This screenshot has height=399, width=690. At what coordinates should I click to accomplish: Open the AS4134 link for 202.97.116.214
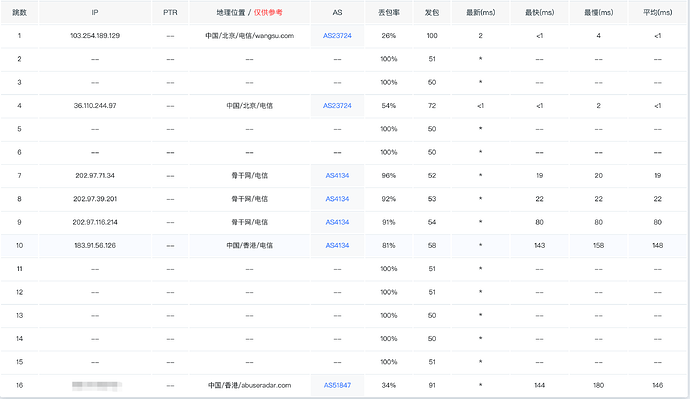(x=337, y=222)
